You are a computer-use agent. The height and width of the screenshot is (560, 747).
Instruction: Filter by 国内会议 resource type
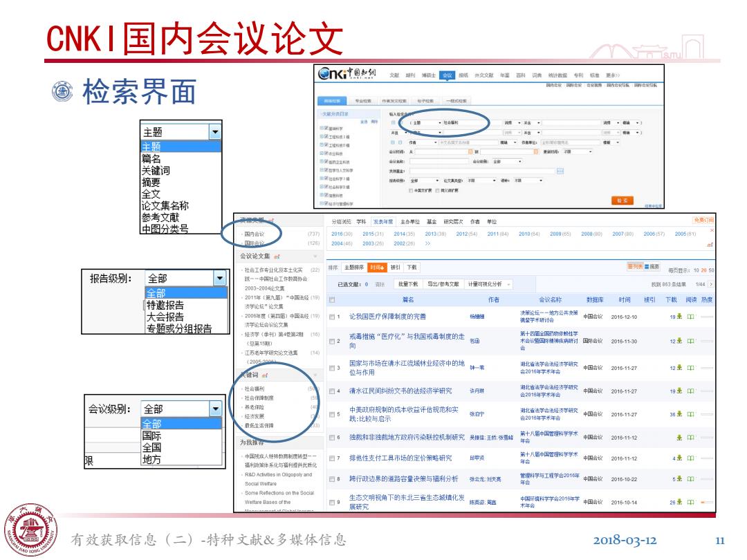point(255,234)
